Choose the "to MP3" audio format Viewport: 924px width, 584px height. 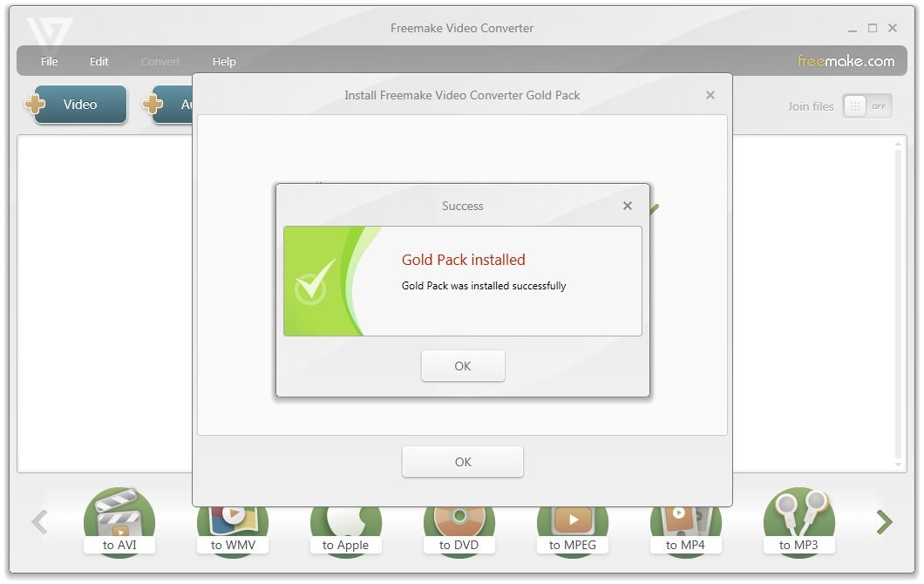point(799,523)
